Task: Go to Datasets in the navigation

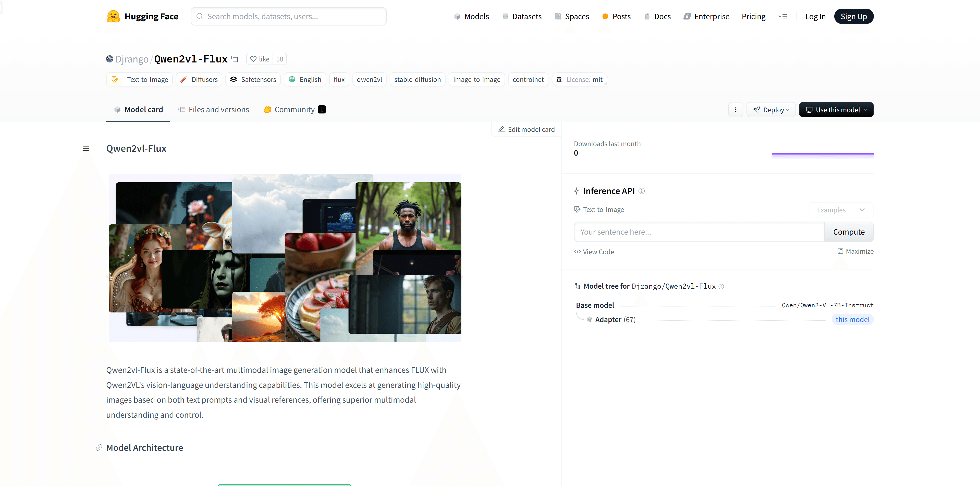Action: coord(522,16)
